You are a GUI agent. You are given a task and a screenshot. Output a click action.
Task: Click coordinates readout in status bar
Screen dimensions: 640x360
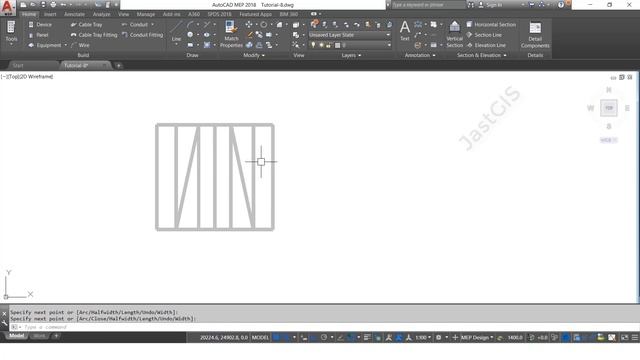tap(224, 338)
